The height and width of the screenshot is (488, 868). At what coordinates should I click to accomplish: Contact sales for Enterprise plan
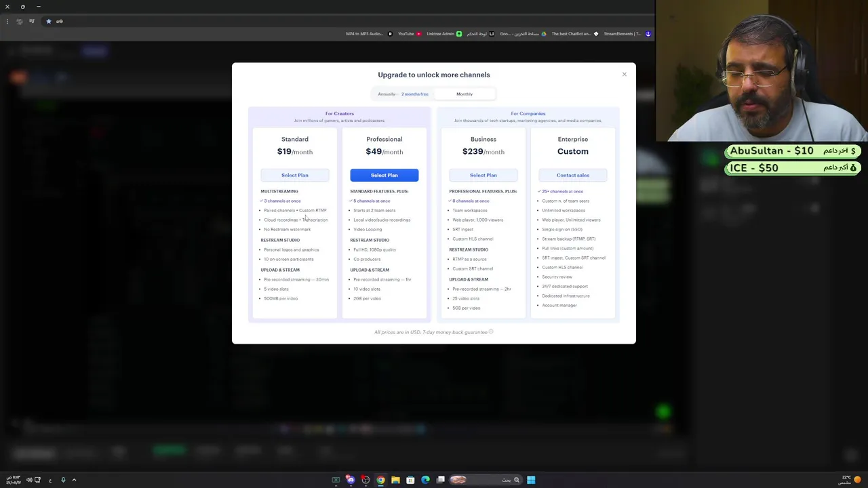pyautogui.click(x=573, y=175)
